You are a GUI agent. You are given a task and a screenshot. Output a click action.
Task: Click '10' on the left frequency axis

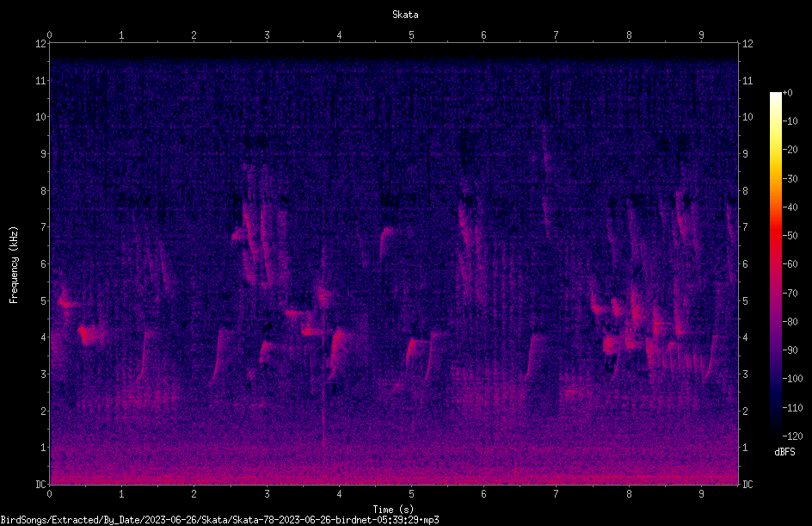pyautogui.click(x=40, y=117)
